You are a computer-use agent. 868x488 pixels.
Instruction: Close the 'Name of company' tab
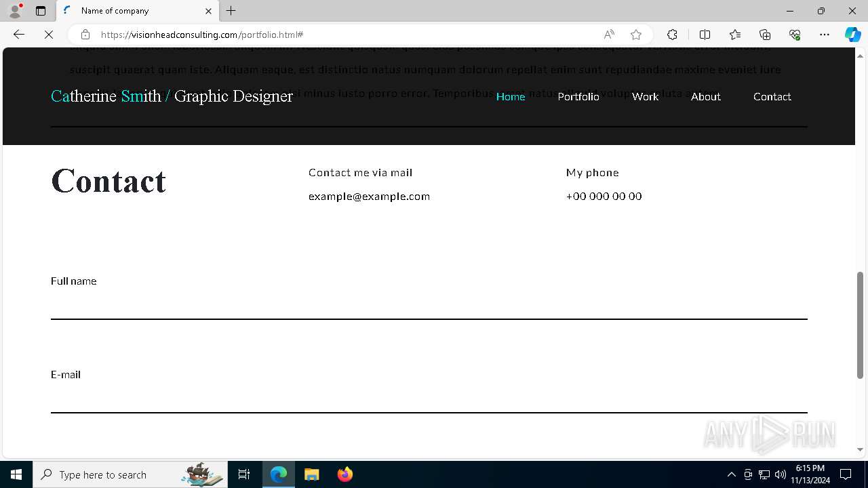click(x=208, y=11)
